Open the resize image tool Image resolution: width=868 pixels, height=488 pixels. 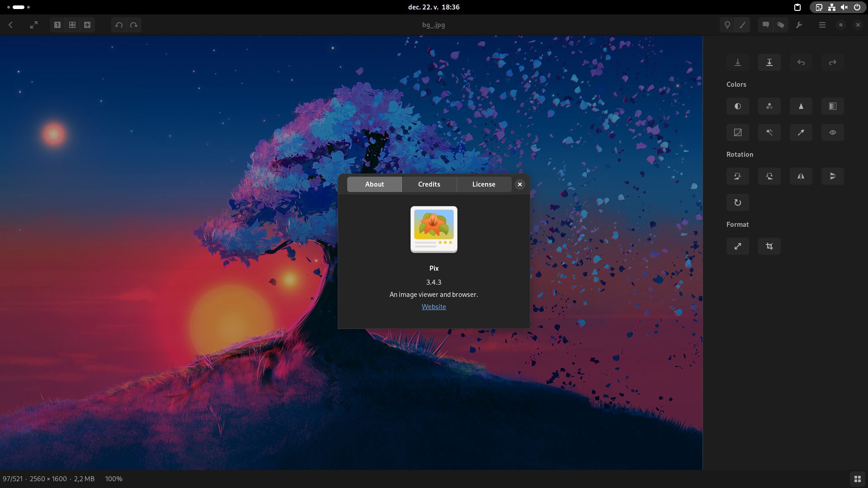738,246
